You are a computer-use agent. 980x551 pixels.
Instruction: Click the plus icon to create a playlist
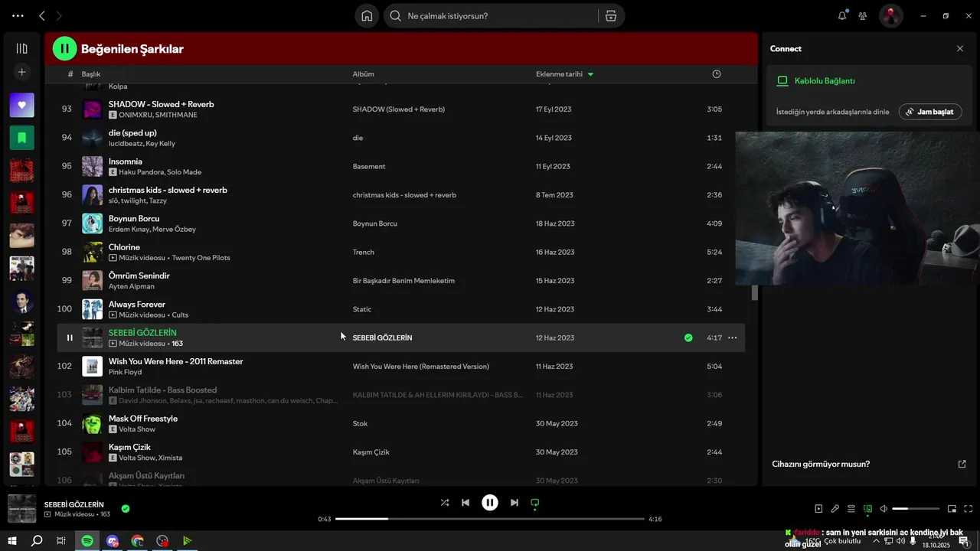click(21, 72)
